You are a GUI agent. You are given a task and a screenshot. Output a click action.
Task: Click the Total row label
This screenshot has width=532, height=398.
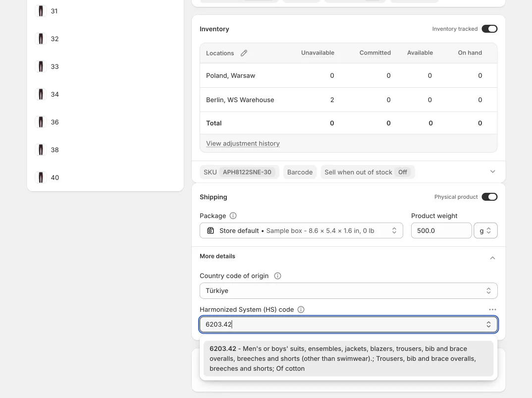[x=214, y=123]
